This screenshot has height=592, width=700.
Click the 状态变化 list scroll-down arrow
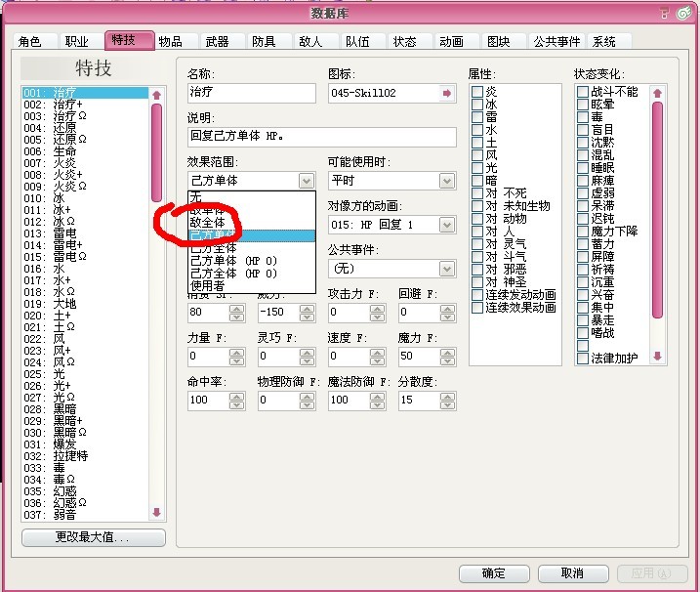pos(657,357)
